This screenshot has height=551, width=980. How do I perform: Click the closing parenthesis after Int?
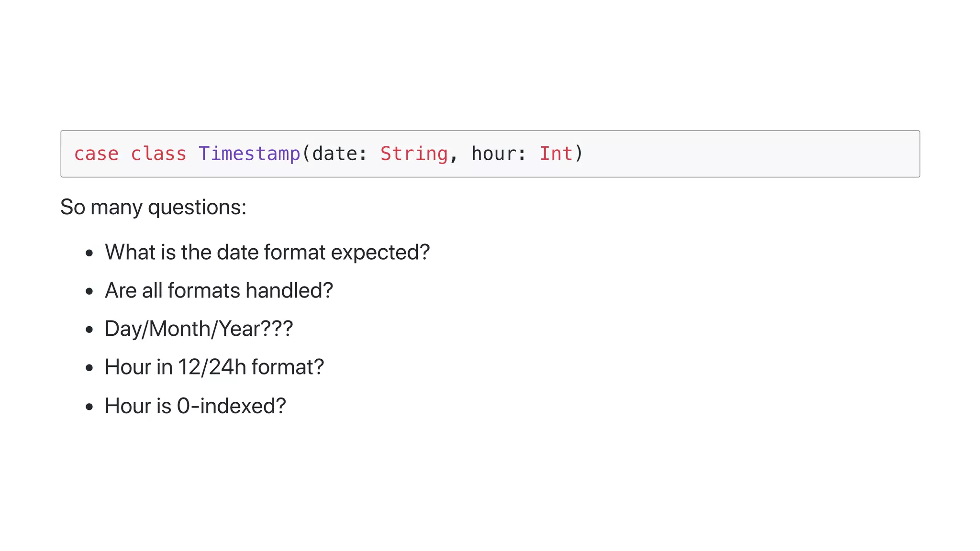click(579, 154)
